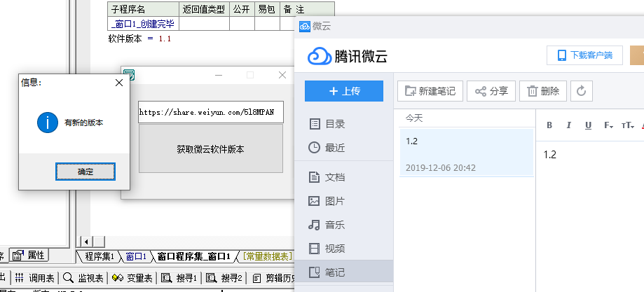Click the 有新的版本 message text
This screenshot has height=292, width=644.
[84, 123]
